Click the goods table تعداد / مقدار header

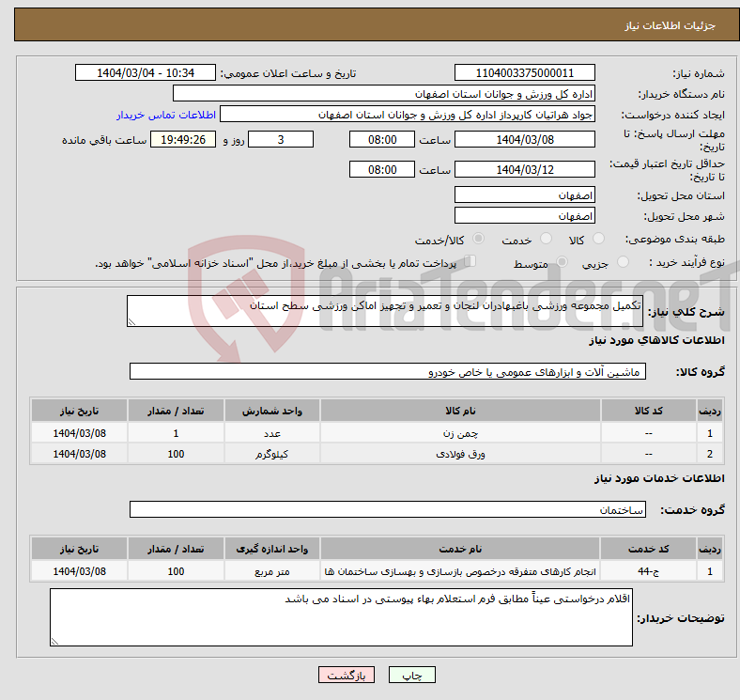point(176,411)
